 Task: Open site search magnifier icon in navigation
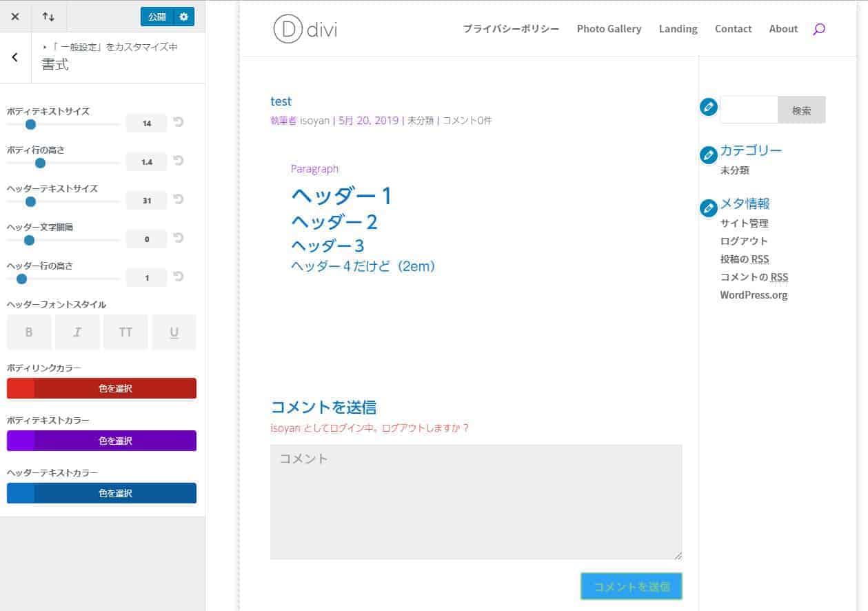click(x=818, y=29)
